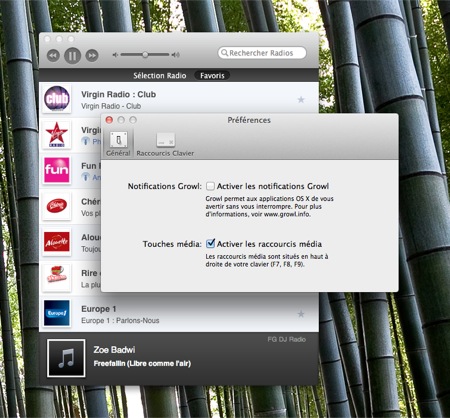The width and height of the screenshot is (450, 418).
Task: Click the Freefallin song title
Action: (142, 364)
